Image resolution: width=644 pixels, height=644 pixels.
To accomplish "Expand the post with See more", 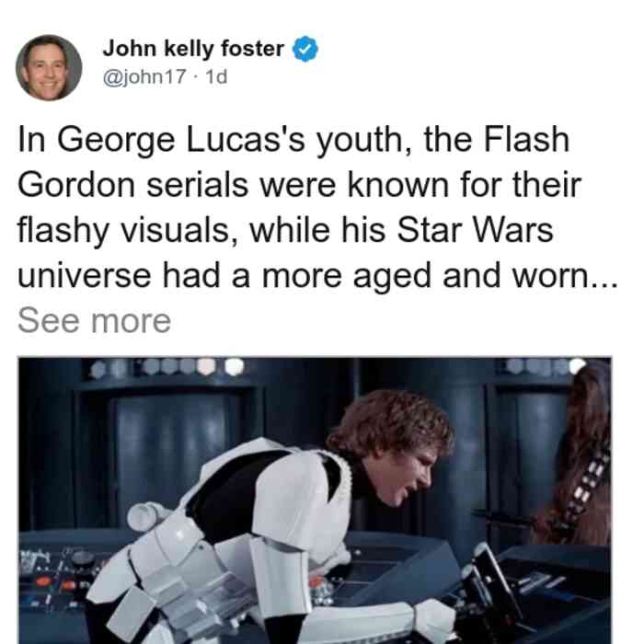I will (x=94, y=321).
